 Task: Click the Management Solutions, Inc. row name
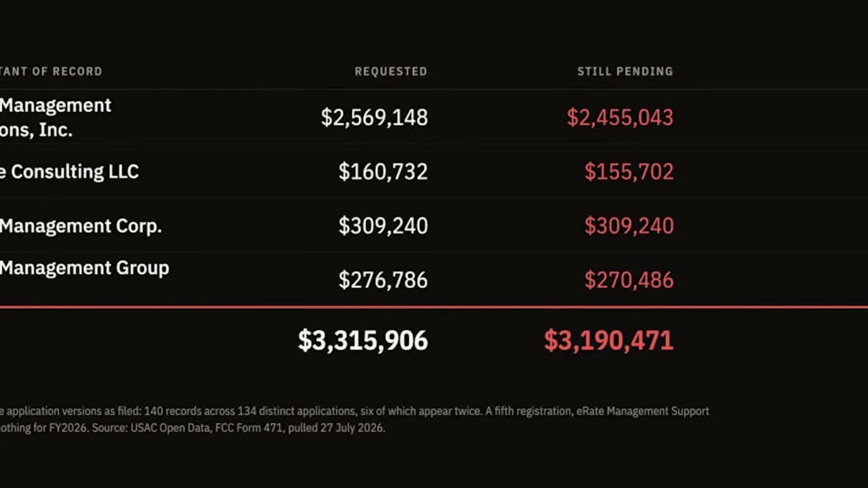tap(56, 118)
